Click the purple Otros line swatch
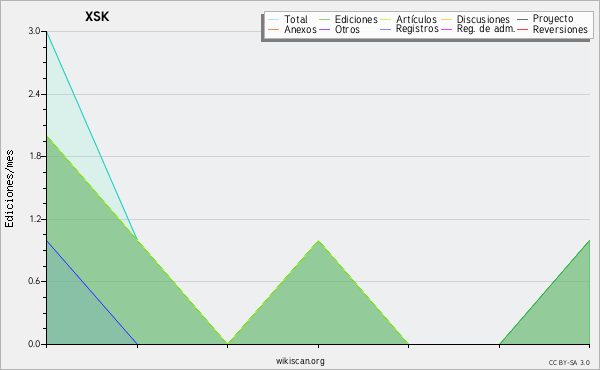 324,29
